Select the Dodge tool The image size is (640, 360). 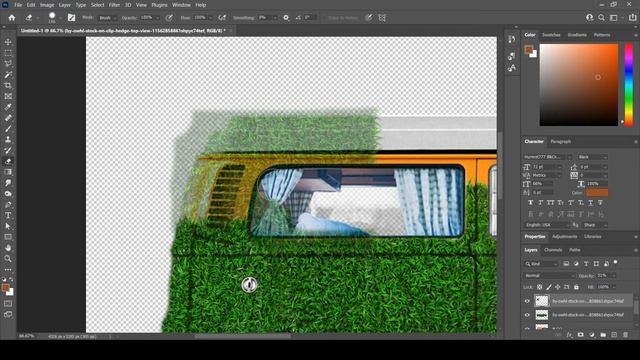tap(8, 193)
